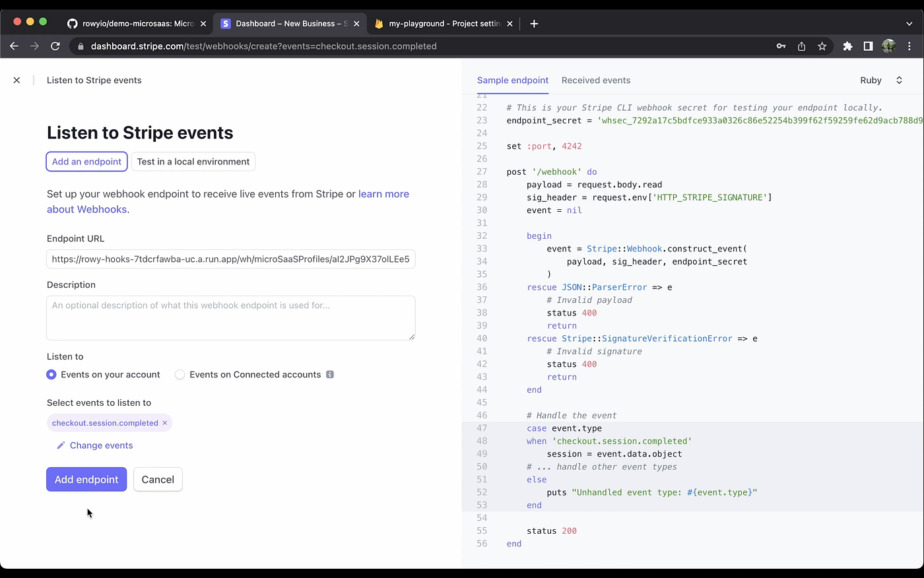Click the Listen to Stripe events breadcrumb title
Image resolution: width=924 pixels, height=578 pixels.
pyautogui.click(x=94, y=80)
